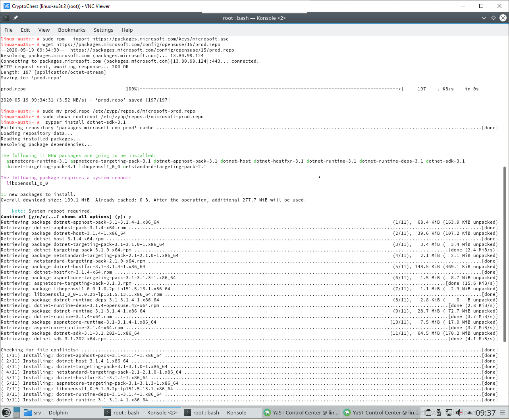Image resolution: width=509 pixels, height=420 pixels.
Task: Open the View menu
Action: pyautogui.click(x=44, y=30)
